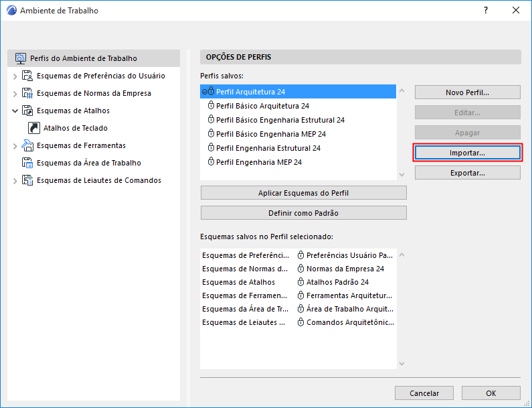
Task: Select Esquemas de Ferramentas in the tree
Action: tap(81, 145)
